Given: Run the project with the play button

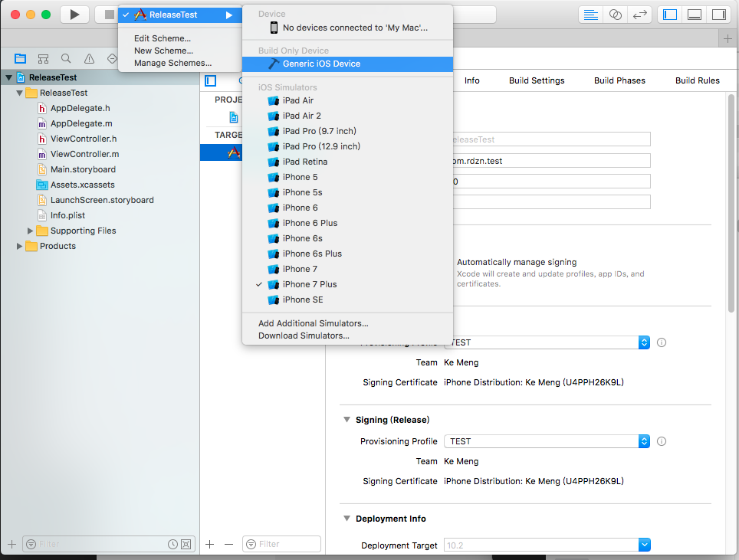Looking at the screenshot, I should coord(74,15).
